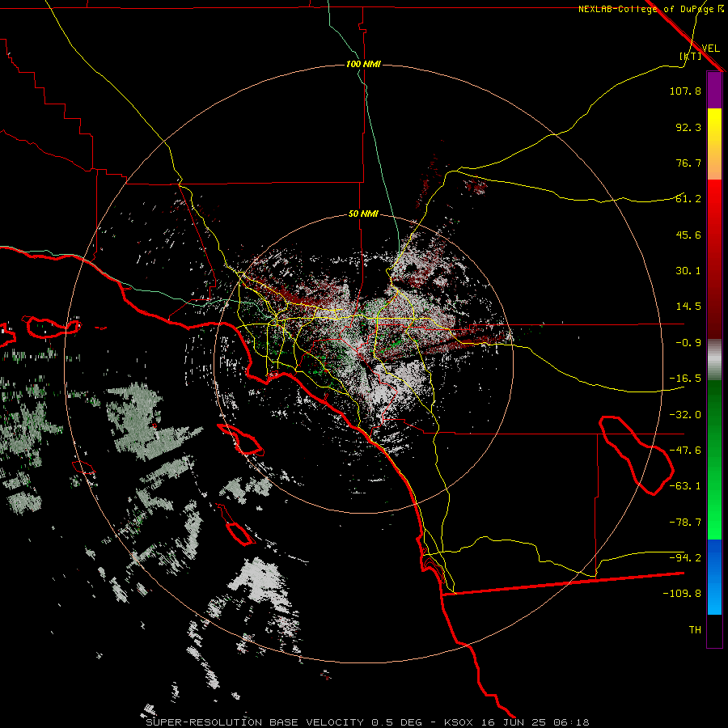Click the -47.6 value on velocity scale
This screenshot has width=728, height=728.
coord(685,451)
